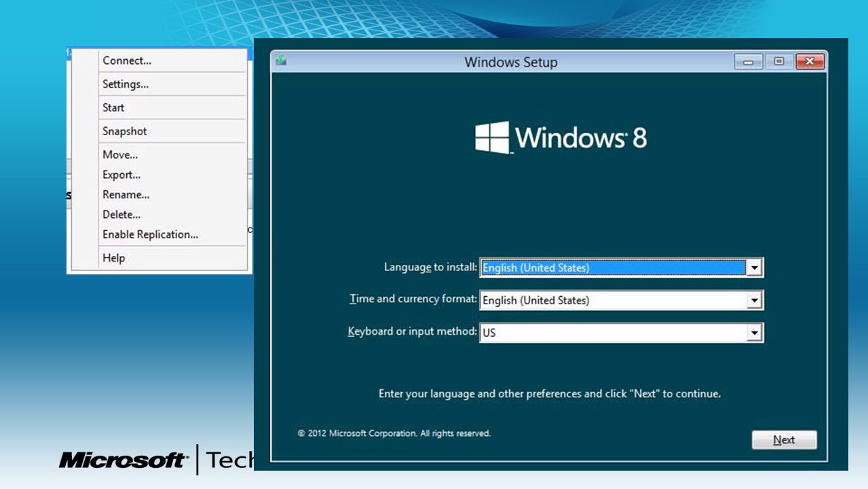868x489 pixels.
Task: Click the Time and currency format label
Action: pos(413,299)
